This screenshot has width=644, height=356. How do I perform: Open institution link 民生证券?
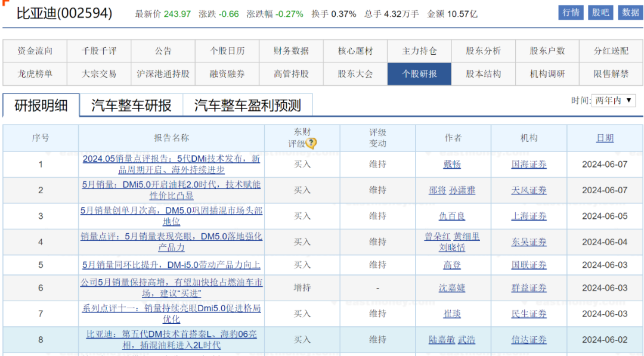pyautogui.click(x=529, y=314)
